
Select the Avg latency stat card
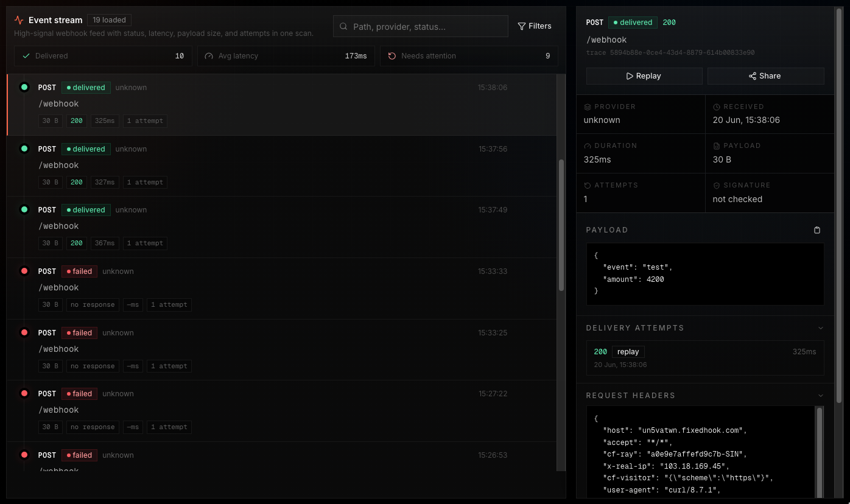coord(286,56)
